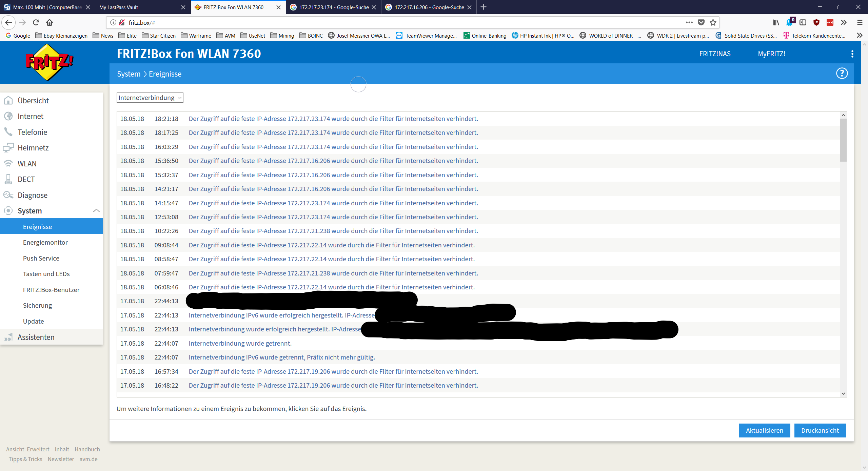Open the Pocket save icon
Image resolution: width=868 pixels, height=471 pixels.
coord(701,22)
